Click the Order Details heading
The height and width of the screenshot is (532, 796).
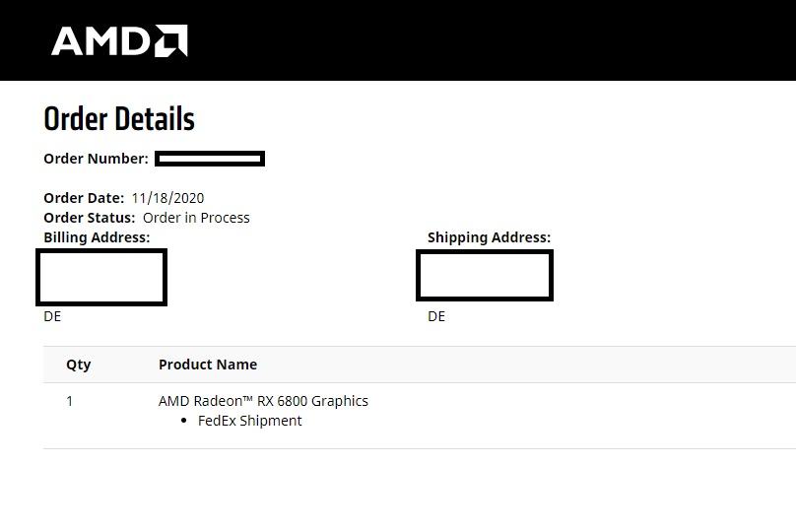click(x=119, y=119)
